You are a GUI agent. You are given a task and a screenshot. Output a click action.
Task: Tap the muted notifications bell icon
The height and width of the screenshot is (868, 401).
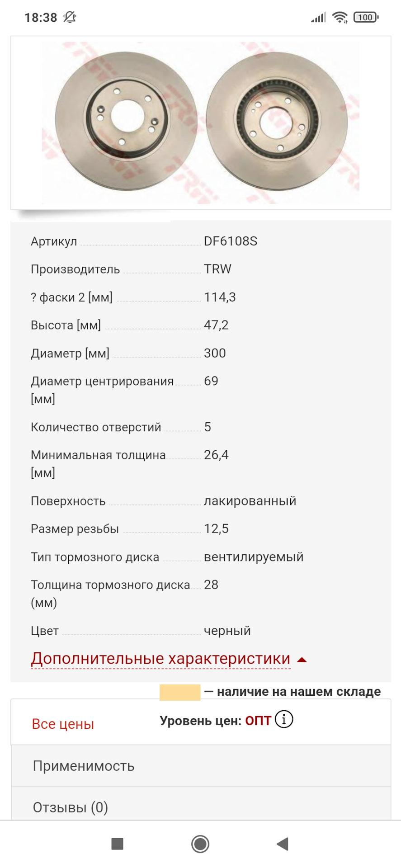click(x=70, y=18)
